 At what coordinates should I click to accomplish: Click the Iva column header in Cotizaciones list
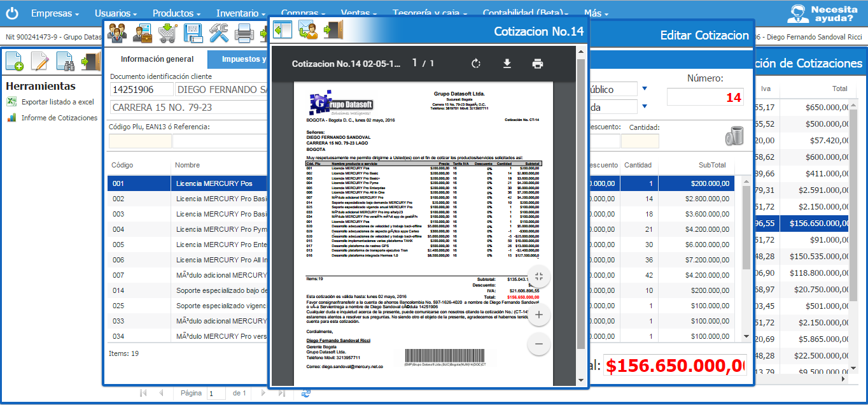[766, 89]
